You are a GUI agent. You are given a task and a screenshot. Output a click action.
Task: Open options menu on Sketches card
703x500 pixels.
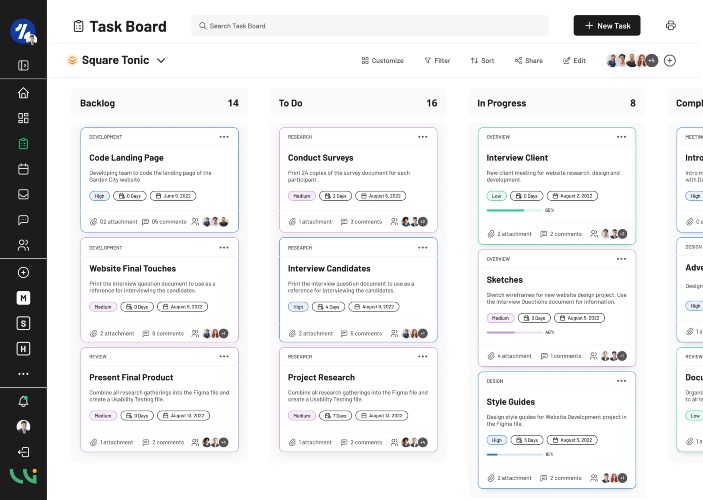[621, 259]
